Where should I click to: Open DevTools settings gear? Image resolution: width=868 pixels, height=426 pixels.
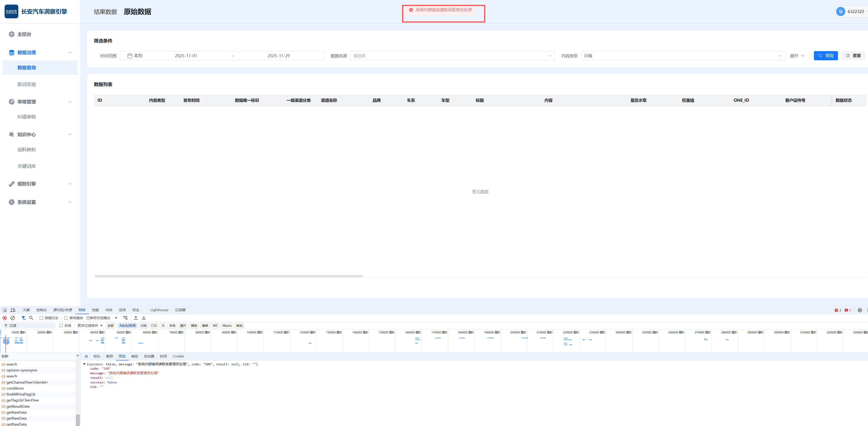point(860,310)
